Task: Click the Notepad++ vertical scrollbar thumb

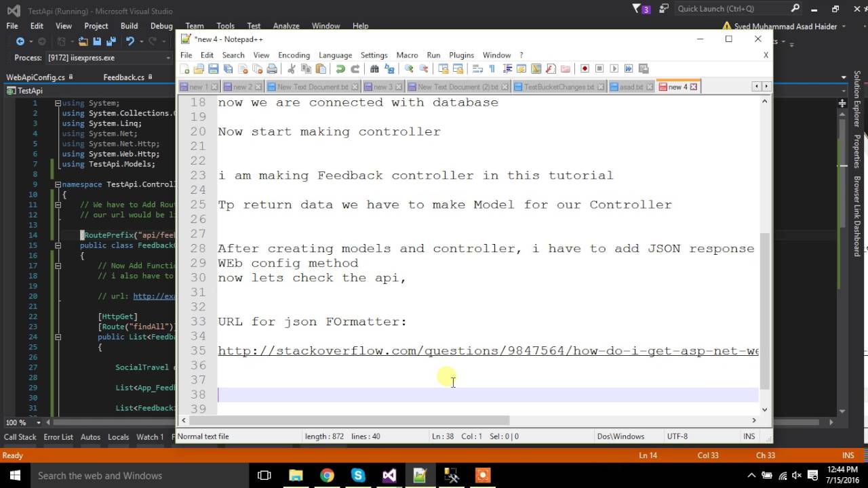Action: coord(765,310)
